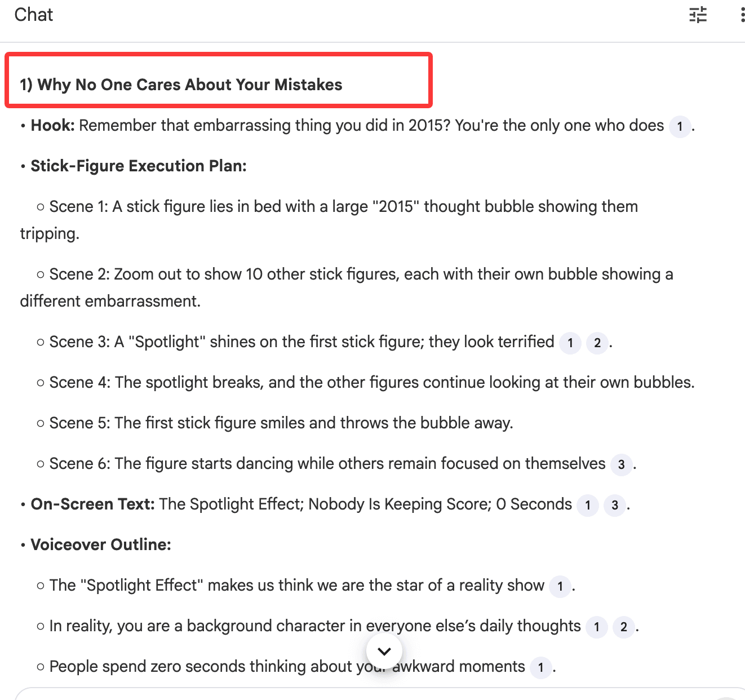745x700 pixels.
Task: Open citation 2 on the Scene 3 line
Action: pyautogui.click(x=597, y=343)
